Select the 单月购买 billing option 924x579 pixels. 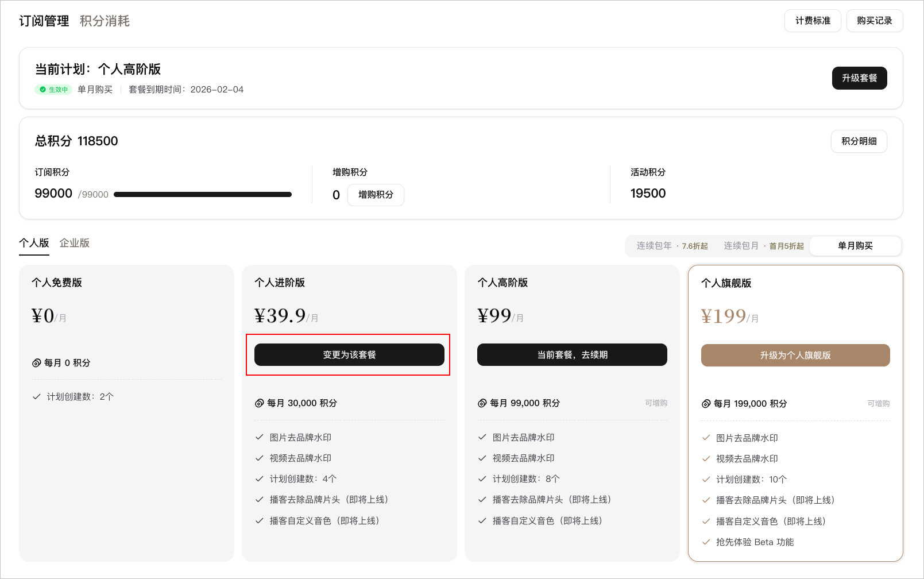[855, 246]
